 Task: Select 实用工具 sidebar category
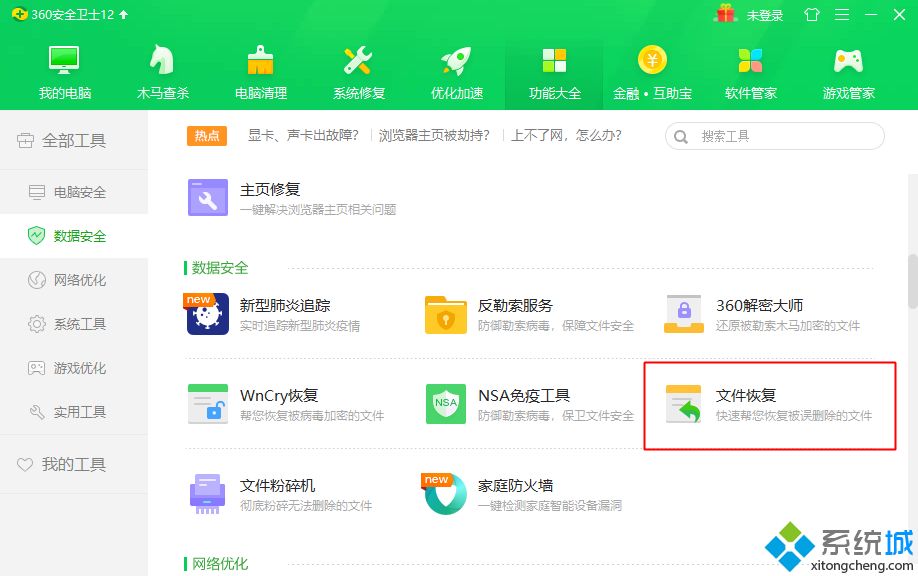click(x=74, y=412)
